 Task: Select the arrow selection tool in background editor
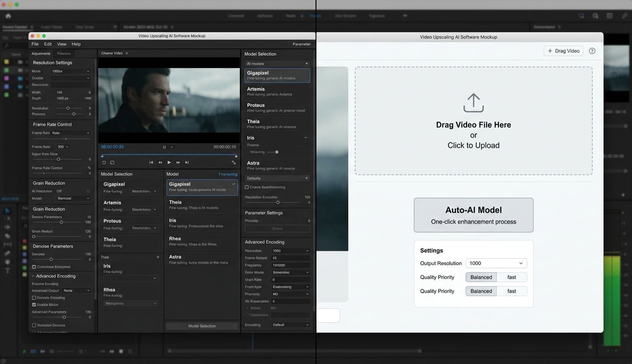pos(7,211)
